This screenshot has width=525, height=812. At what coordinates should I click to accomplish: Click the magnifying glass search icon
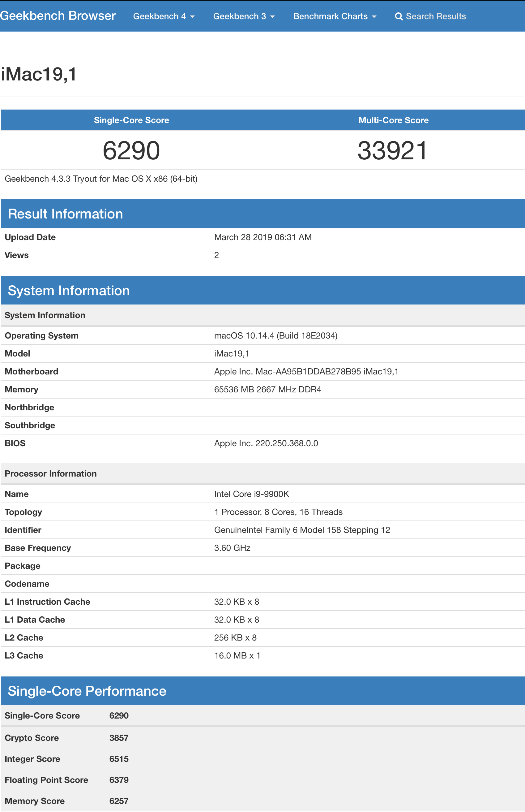click(x=399, y=16)
